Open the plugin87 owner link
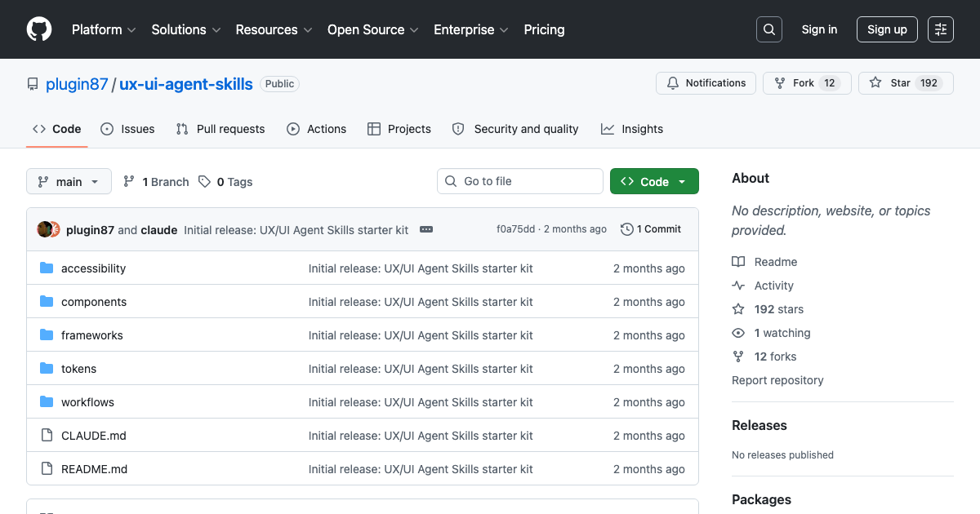This screenshot has width=980, height=514. tap(77, 84)
